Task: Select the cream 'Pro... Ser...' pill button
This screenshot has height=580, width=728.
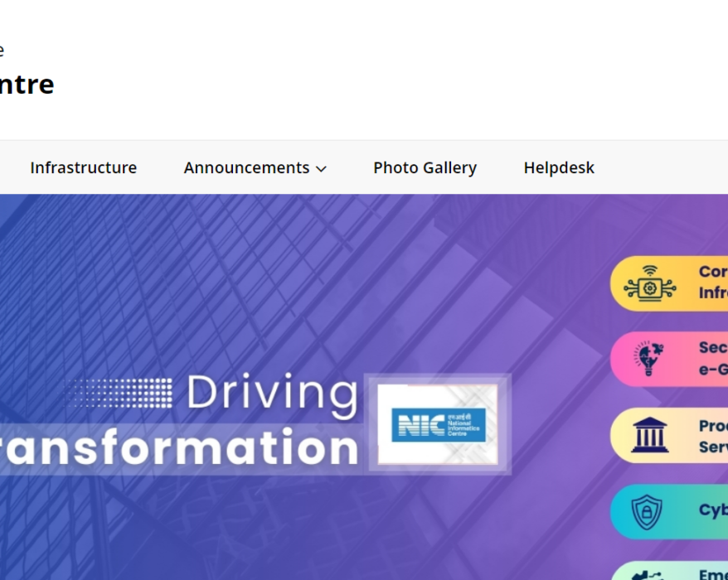Action: click(x=669, y=435)
